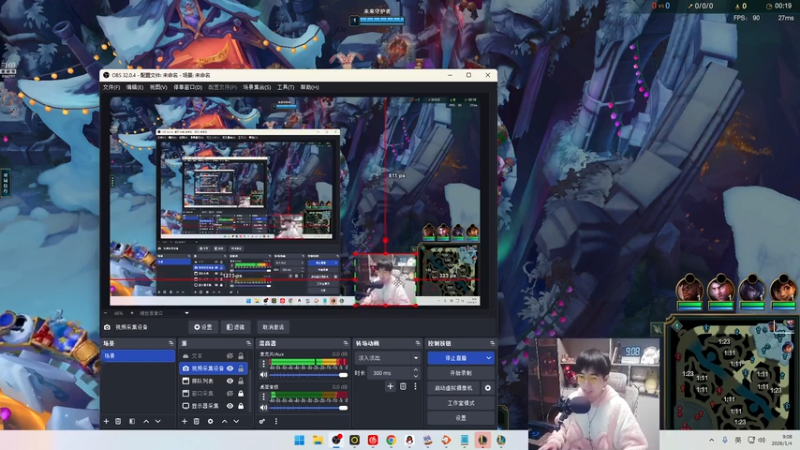Click the 工作室模式 studio mode button

pyautogui.click(x=461, y=403)
